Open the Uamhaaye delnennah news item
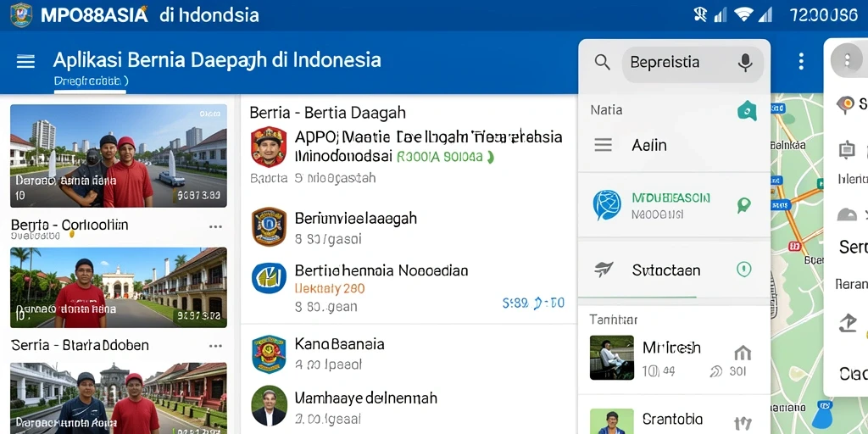The height and width of the screenshot is (434, 868). [409, 408]
